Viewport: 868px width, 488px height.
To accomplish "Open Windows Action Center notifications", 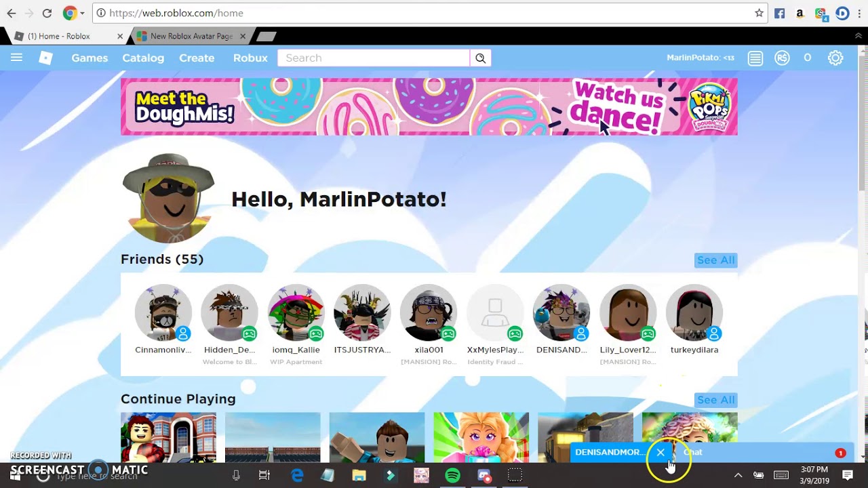I will pos(848,475).
